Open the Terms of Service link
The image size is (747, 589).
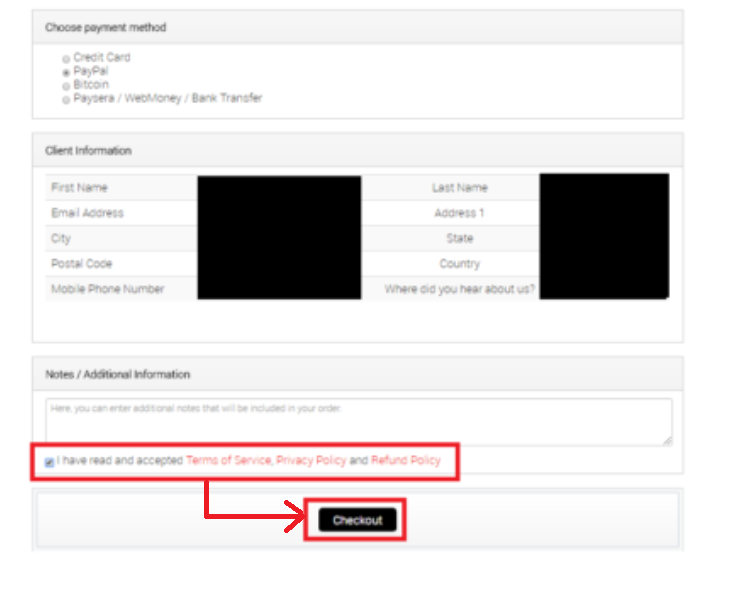228,460
